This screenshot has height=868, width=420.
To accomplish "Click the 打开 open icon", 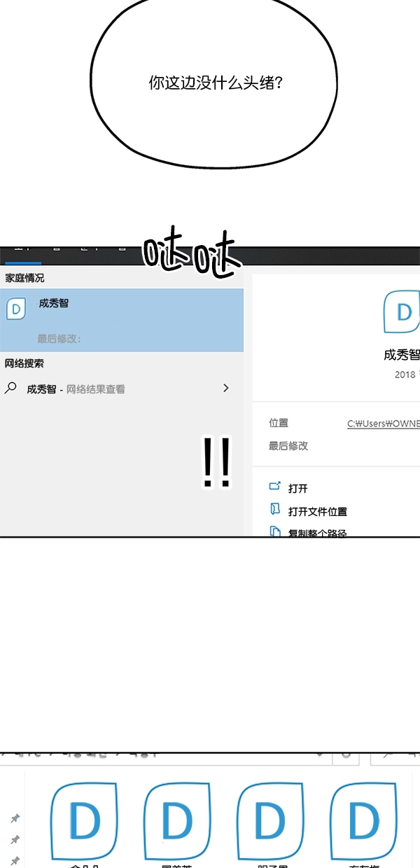I will (x=275, y=486).
